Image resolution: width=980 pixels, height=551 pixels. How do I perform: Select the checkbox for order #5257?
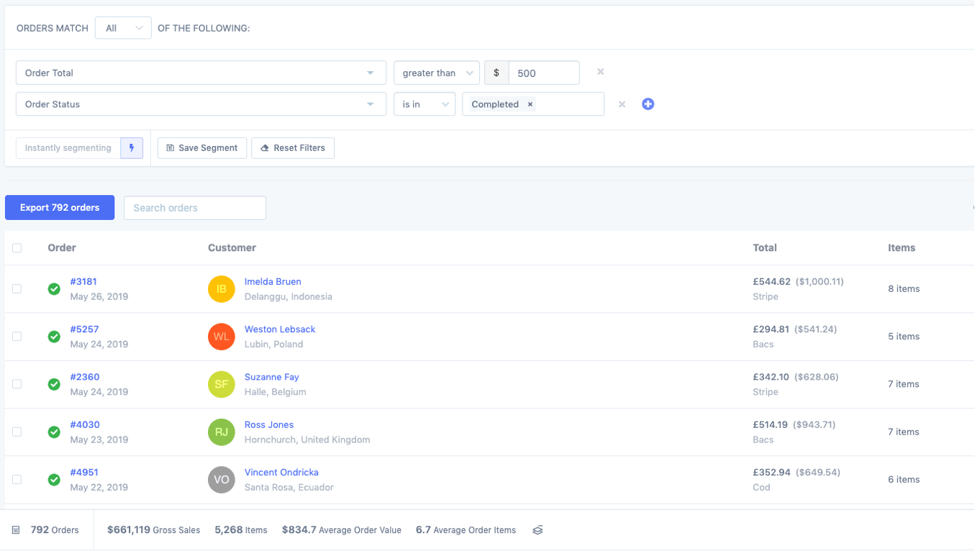click(17, 336)
